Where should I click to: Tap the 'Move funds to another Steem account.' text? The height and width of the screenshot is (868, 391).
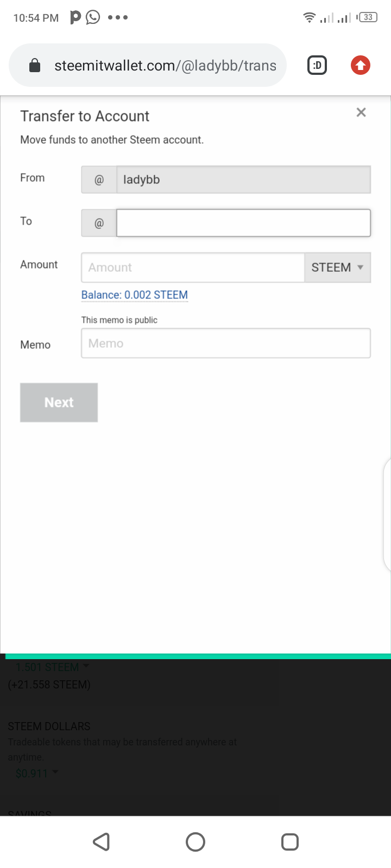(112, 140)
